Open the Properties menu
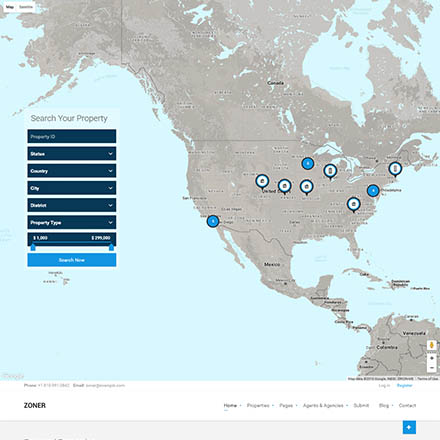The image size is (440, 440). tap(258, 405)
